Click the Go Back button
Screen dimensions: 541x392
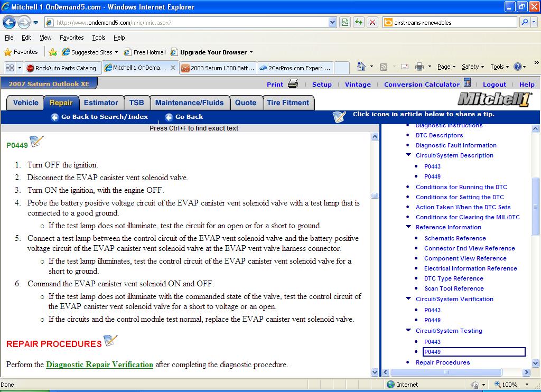click(184, 117)
